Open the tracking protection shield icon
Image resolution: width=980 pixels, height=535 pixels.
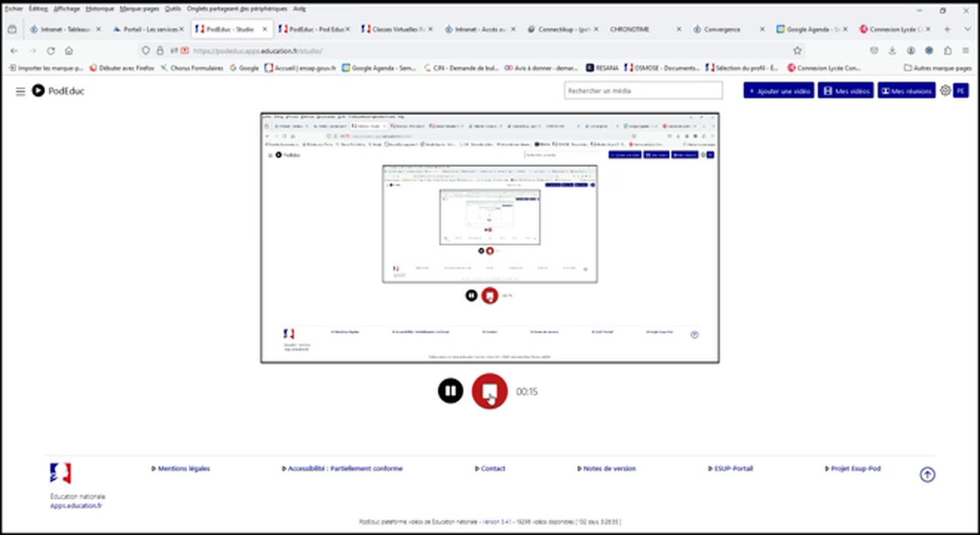(x=146, y=51)
